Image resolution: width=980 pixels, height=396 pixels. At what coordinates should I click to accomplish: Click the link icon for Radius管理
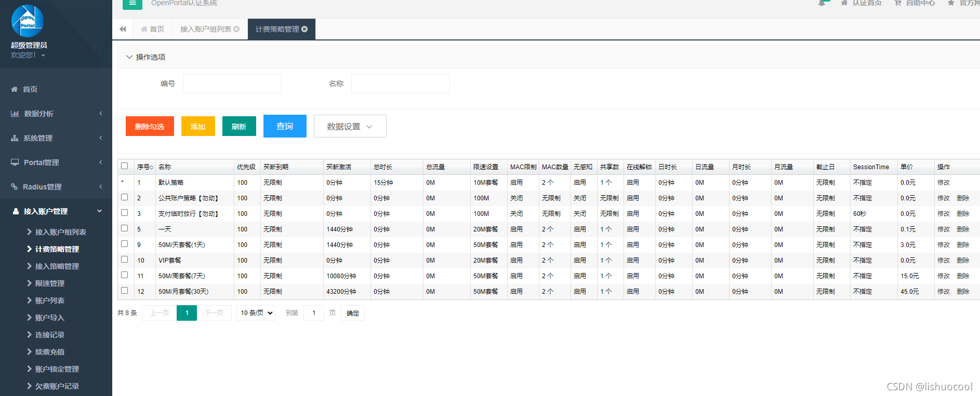click(15, 187)
